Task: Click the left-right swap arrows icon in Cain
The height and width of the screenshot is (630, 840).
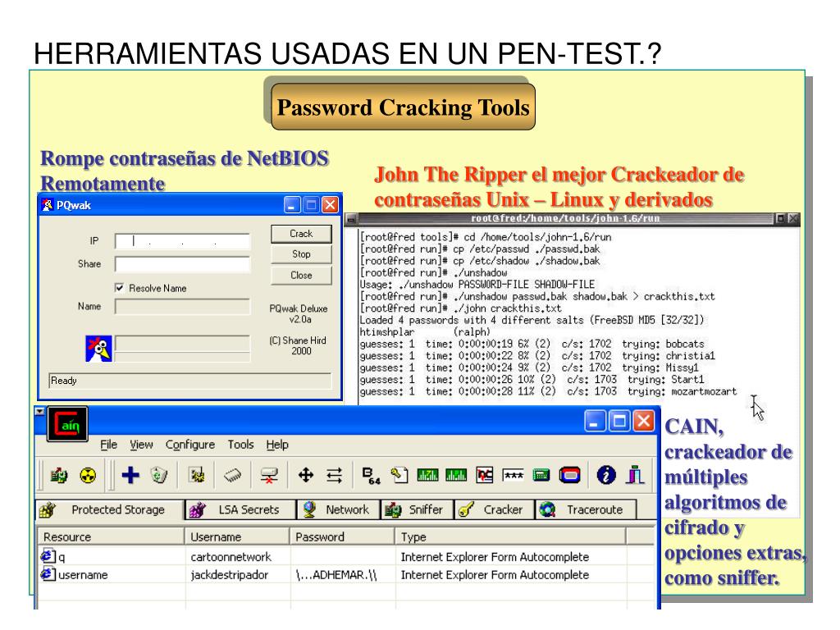Action: tap(335, 475)
